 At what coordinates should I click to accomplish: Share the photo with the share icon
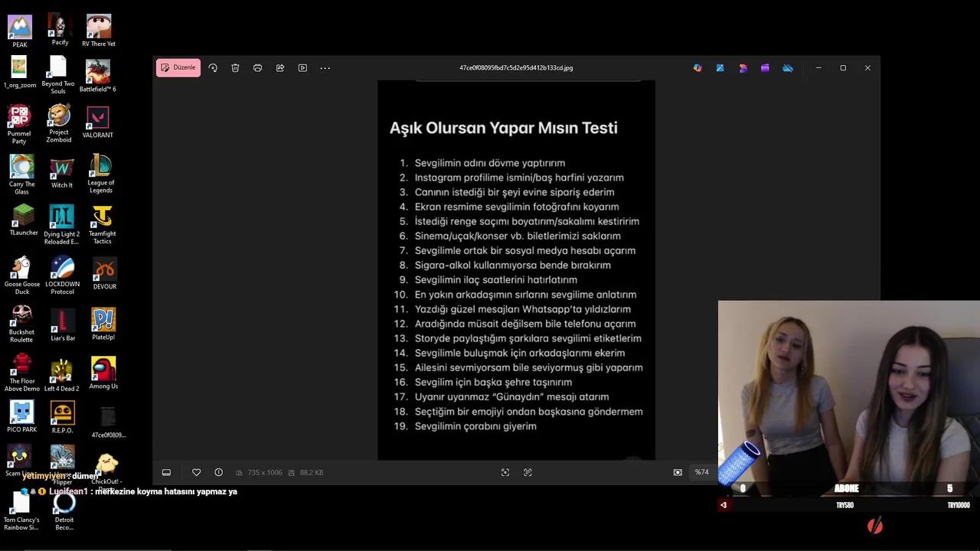tap(280, 68)
